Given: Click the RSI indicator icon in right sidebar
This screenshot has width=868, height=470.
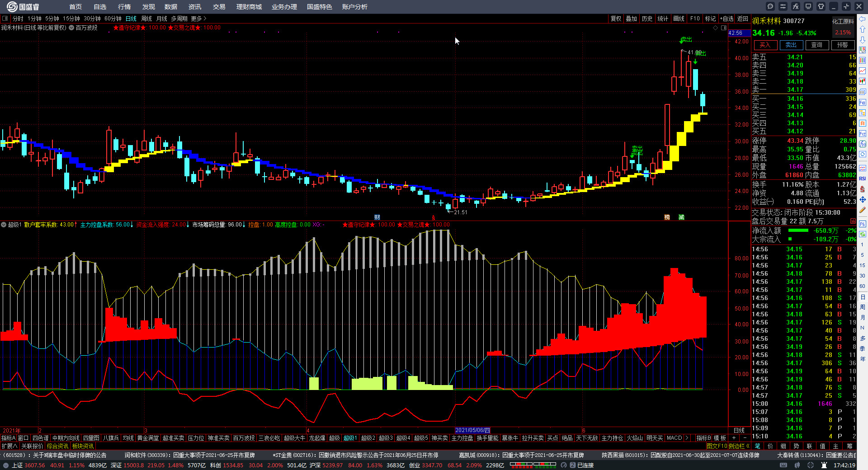Looking at the screenshot, I should click(863, 179).
